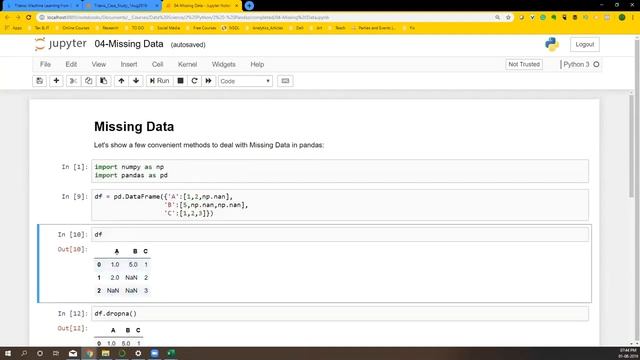
Task: Click the Python logo icon
Action: [x=552, y=44]
